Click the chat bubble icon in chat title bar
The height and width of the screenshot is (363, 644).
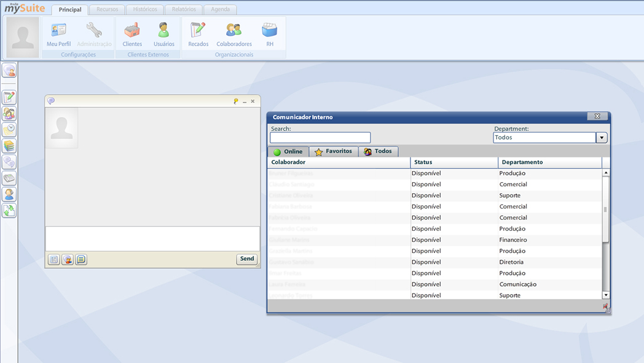pyautogui.click(x=51, y=101)
